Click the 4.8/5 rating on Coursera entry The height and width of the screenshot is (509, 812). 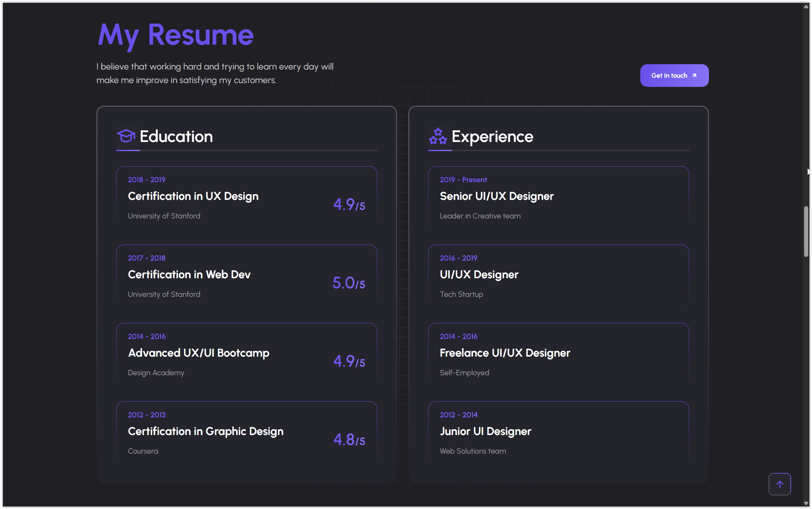(x=349, y=440)
